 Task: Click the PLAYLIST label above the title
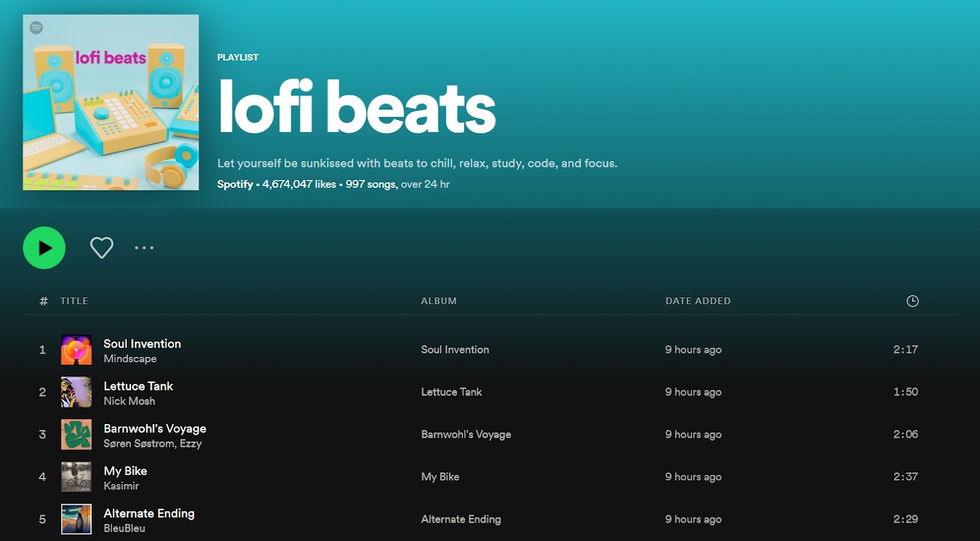238,58
